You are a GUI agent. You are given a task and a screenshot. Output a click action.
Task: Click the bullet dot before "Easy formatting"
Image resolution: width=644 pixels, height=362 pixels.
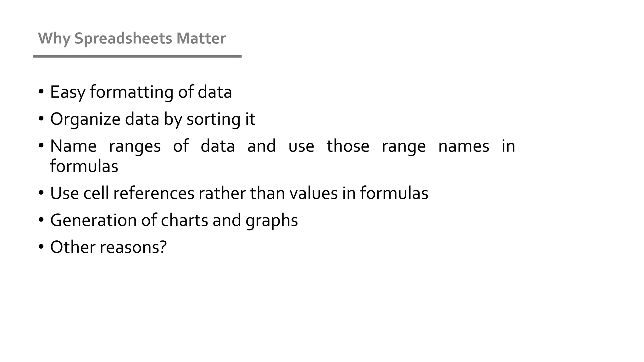(x=41, y=92)
